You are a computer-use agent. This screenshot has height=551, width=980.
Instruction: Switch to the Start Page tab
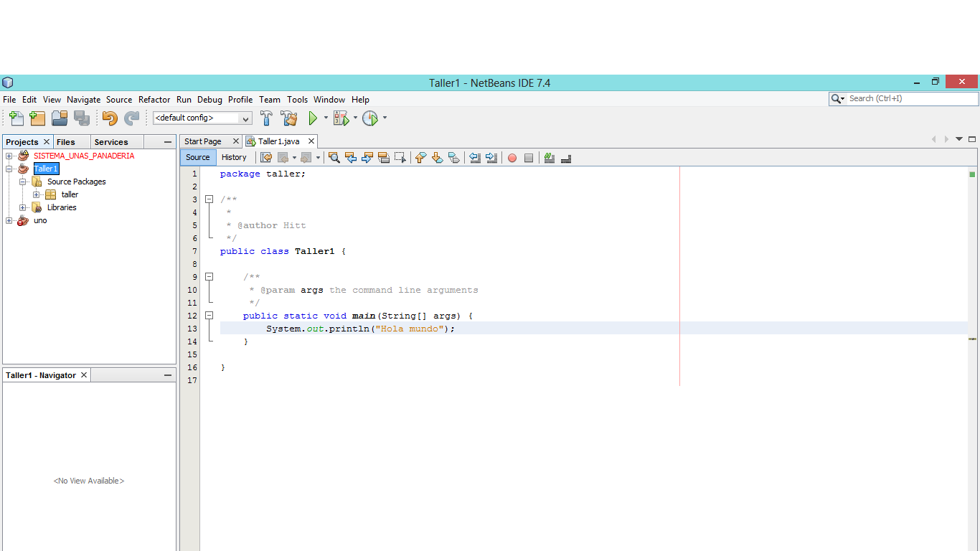(207, 141)
